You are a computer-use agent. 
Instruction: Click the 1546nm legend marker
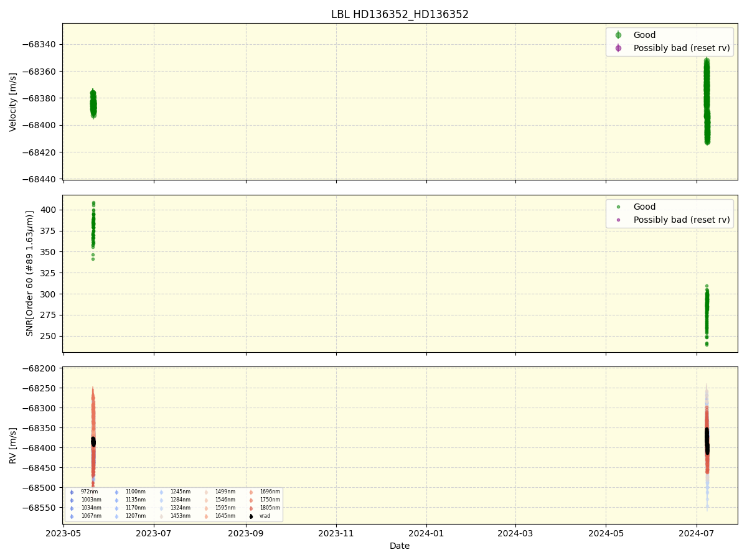pos(206,500)
